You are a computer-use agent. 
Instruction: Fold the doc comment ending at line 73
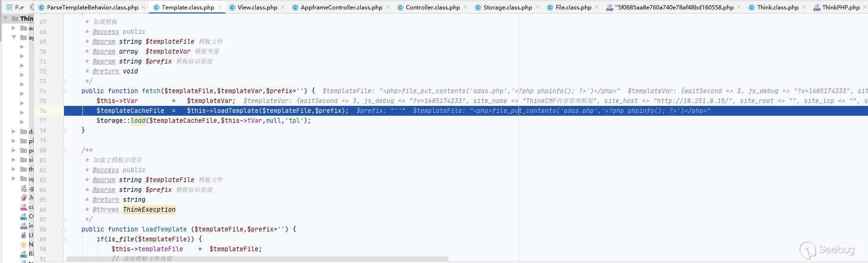pos(64,81)
